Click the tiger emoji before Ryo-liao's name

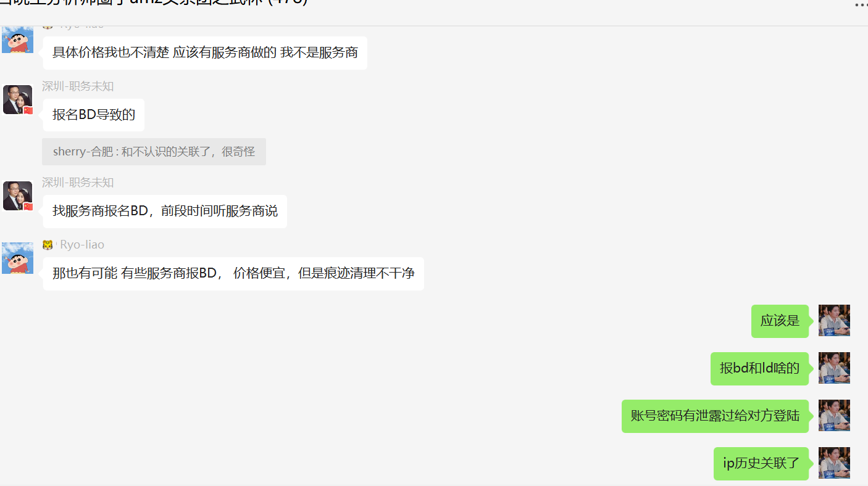pyautogui.click(x=48, y=245)
